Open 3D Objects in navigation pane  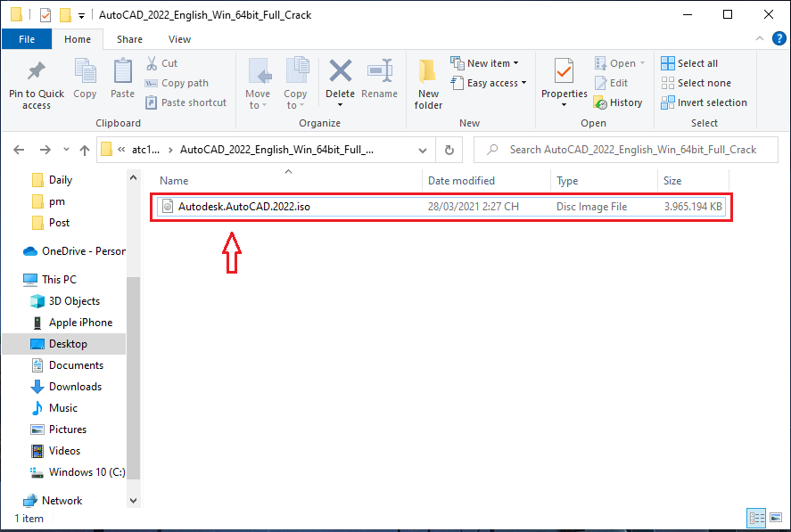point(65,301)
